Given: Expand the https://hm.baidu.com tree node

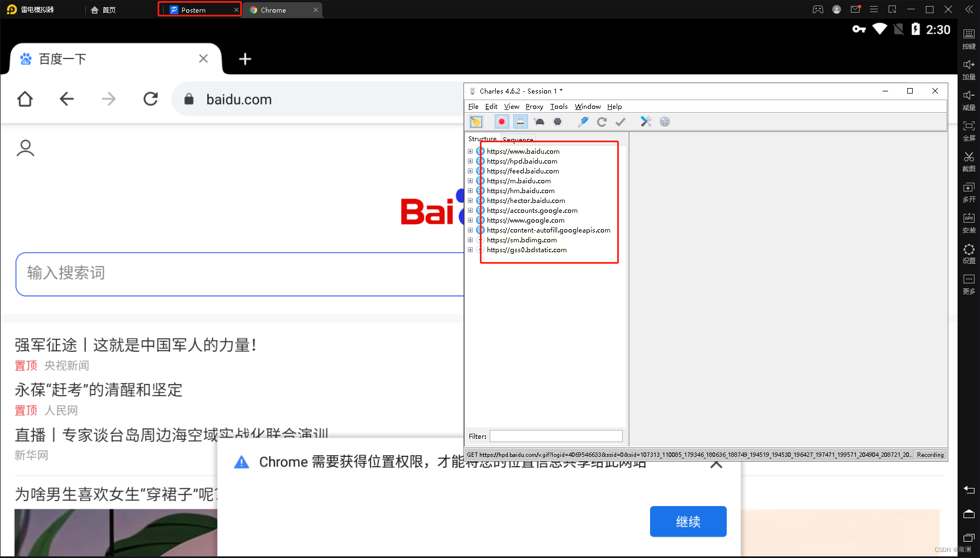Looking at the screenshot, I should (x=470, y=191).
